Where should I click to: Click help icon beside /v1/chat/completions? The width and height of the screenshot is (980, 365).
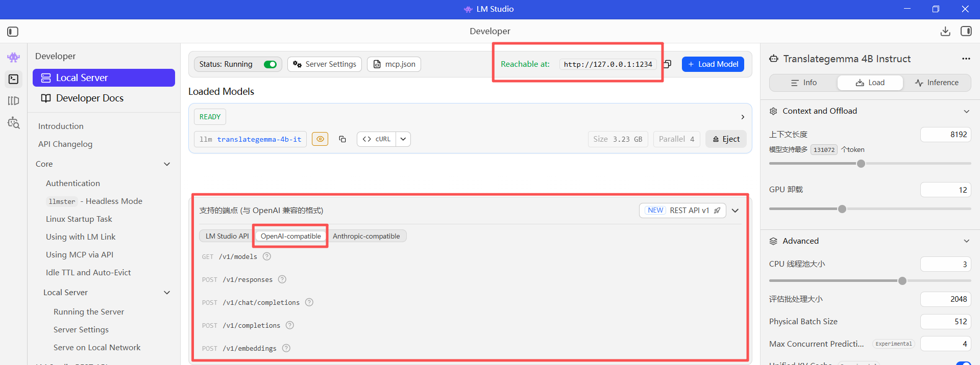[x=309, y=302]
